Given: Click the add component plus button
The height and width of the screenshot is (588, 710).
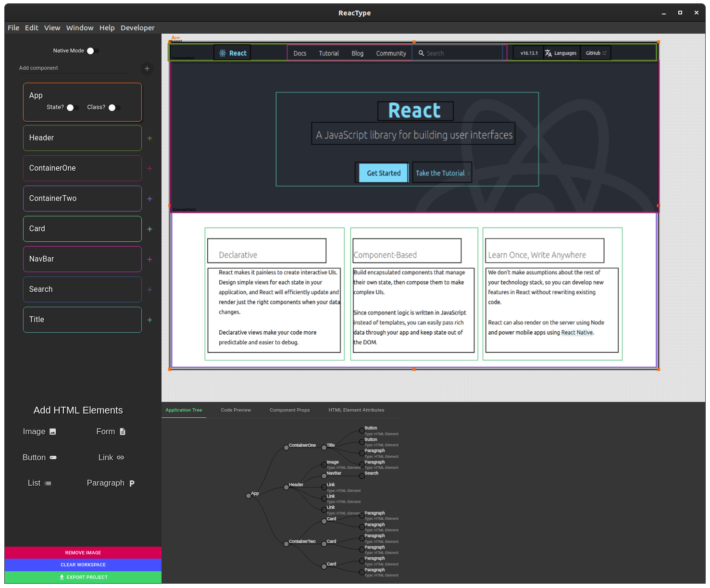Looking at the screenshot, I should tap(147, 69).
